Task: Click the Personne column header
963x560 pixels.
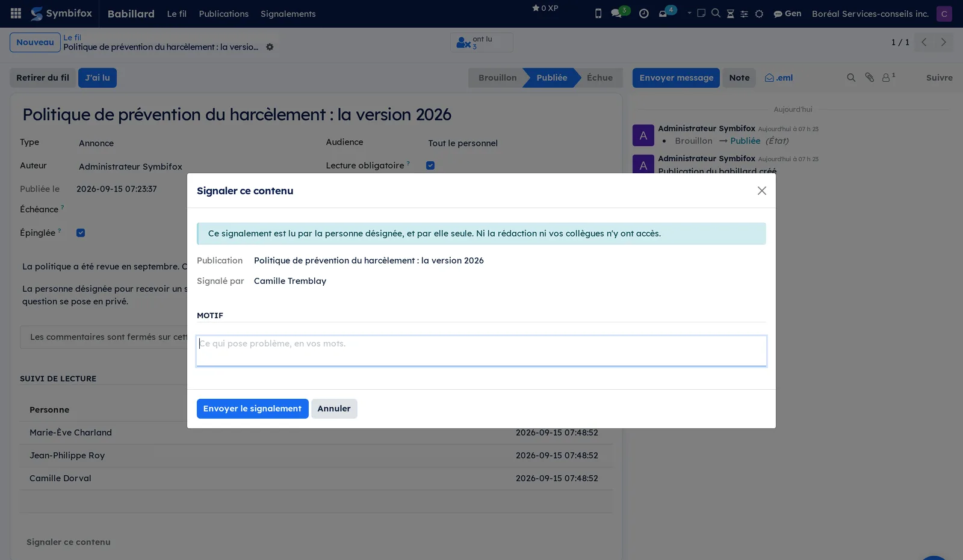Action: pyautogui.click(x=49, y=410)
